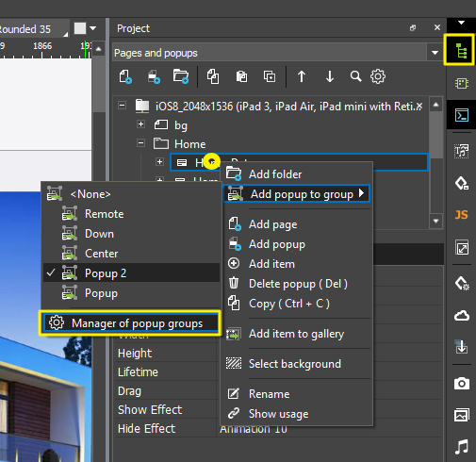Click the Add page toolbar icon
The width and height of the screenshot is (476, 462).
pos(125,76)
